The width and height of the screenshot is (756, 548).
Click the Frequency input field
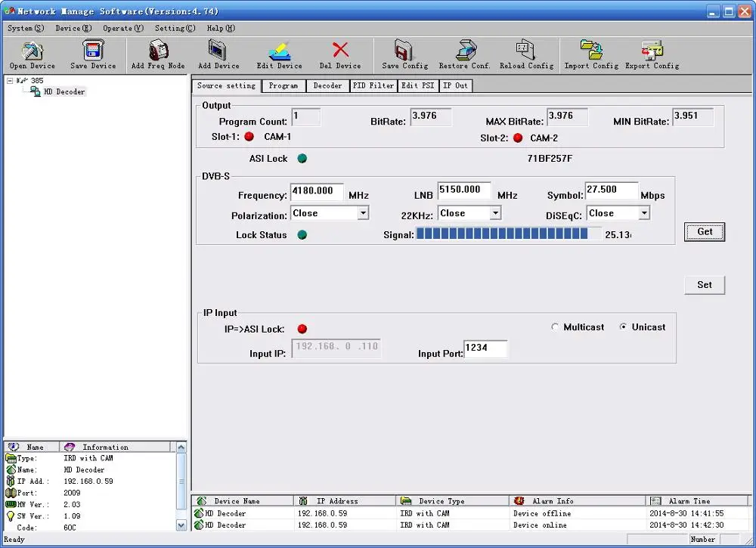pyautogui.click(x=316, y=192)
